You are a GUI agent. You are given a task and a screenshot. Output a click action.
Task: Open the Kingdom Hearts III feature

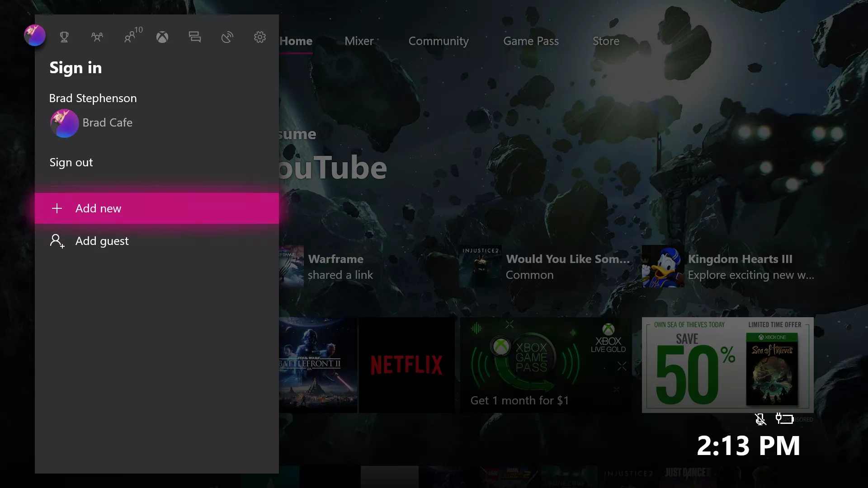(728, 267)
